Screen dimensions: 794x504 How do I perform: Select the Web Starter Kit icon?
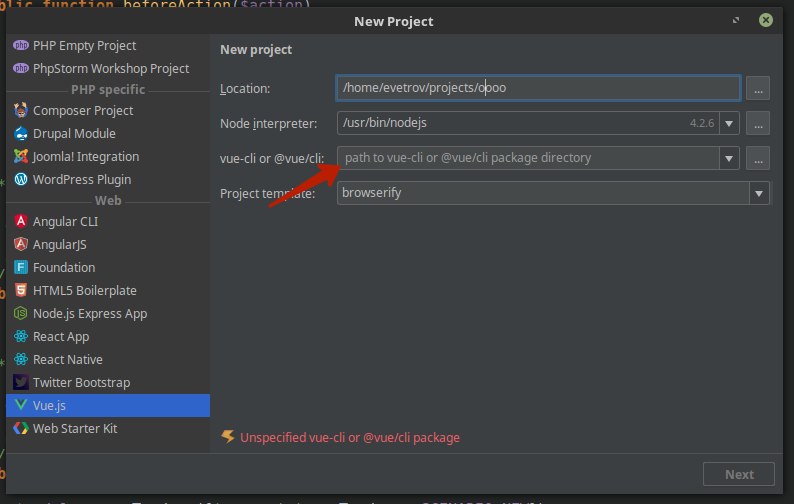[21, 428]
